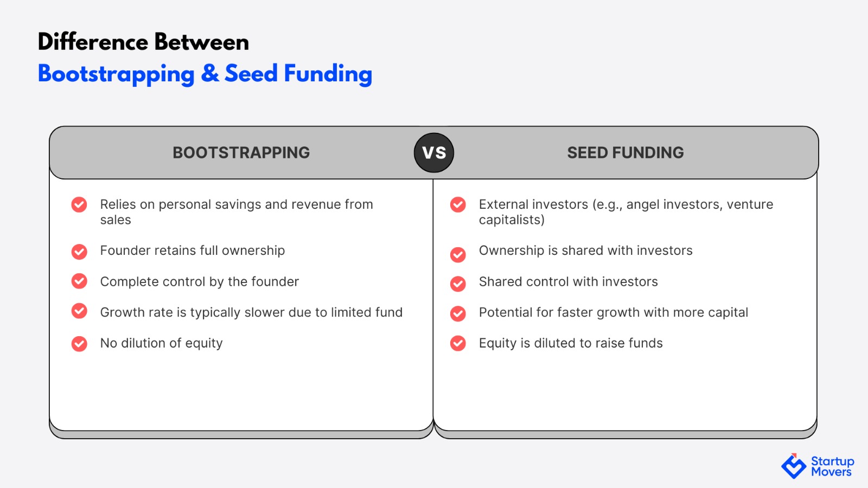Click the VS circle badge
The image size is (868, 488).
coord(434,153)
